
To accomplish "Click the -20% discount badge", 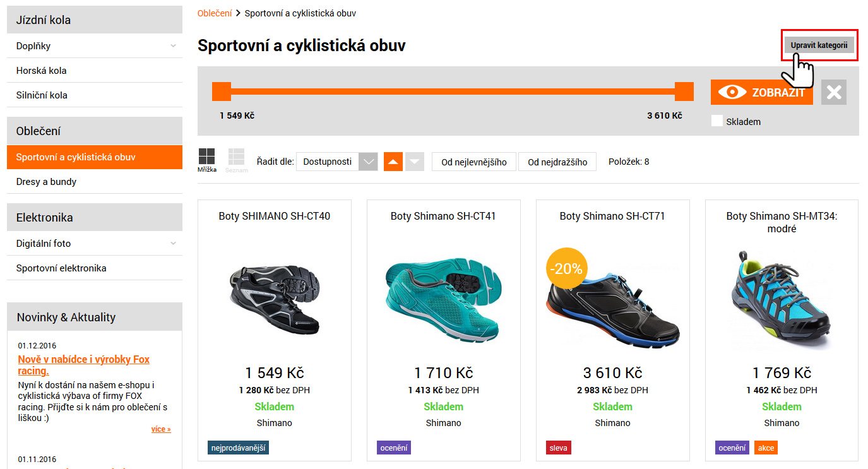I will [x=566, y=268].
